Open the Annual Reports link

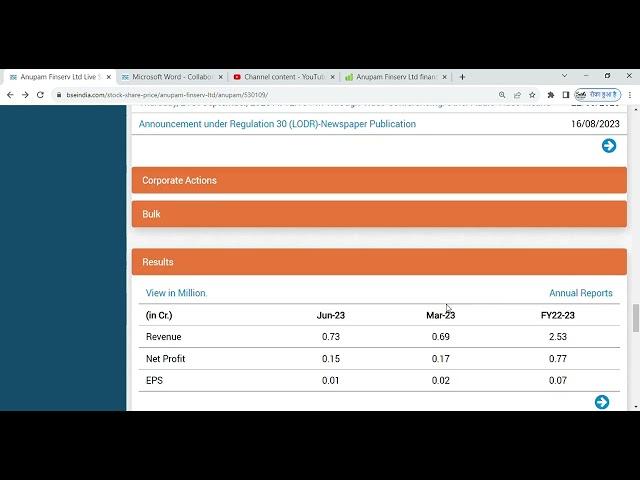click(581, 293)
